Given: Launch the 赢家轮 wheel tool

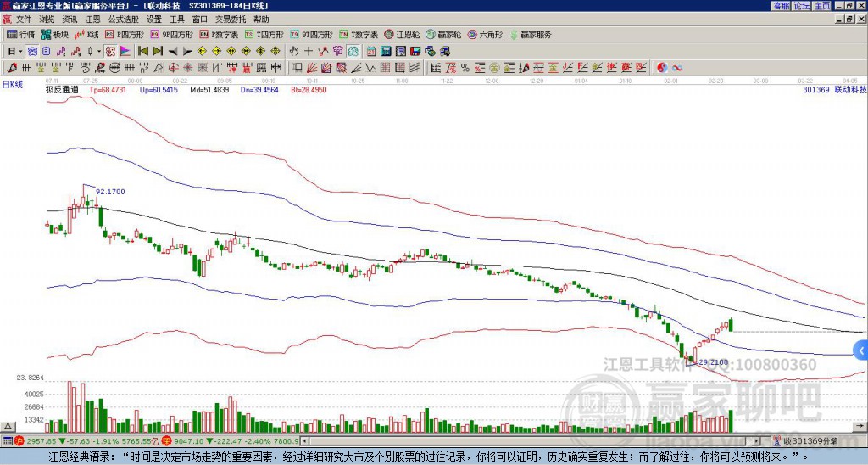Looking at the screenshot, I should (443, 34).
